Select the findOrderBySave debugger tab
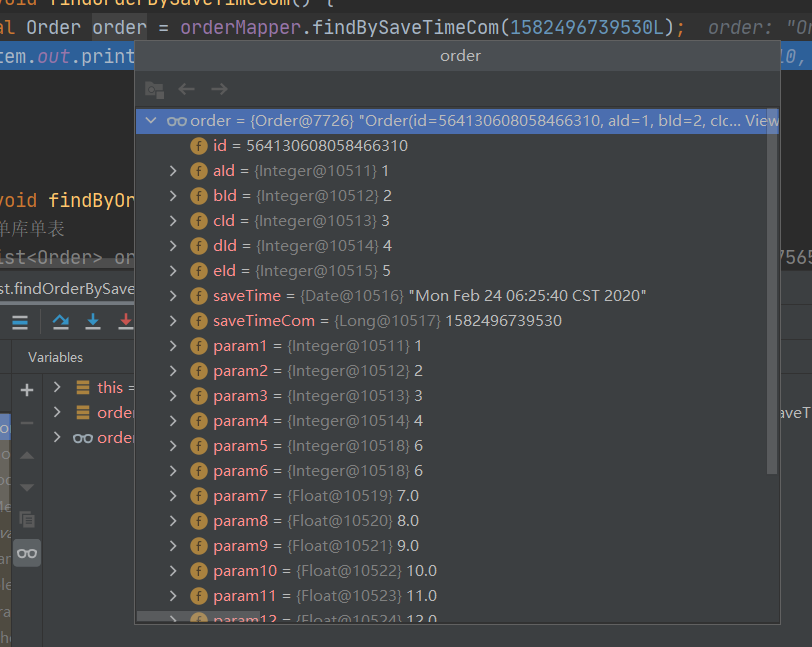Viewport: 812px width, 647px height. (x=67, y=289)
